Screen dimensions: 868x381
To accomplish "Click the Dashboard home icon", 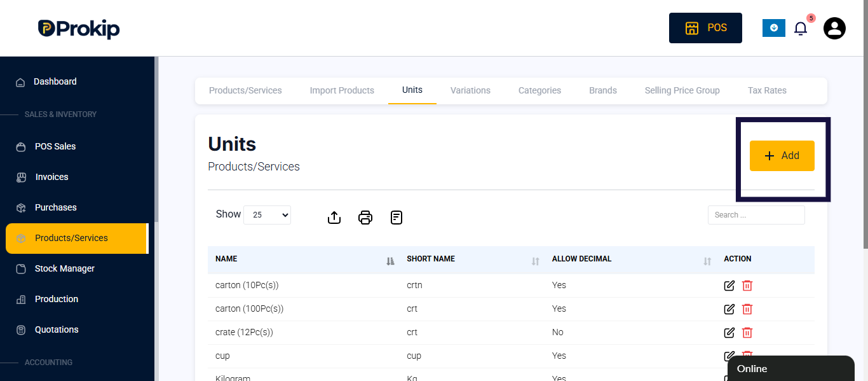I will coord(20,82).
